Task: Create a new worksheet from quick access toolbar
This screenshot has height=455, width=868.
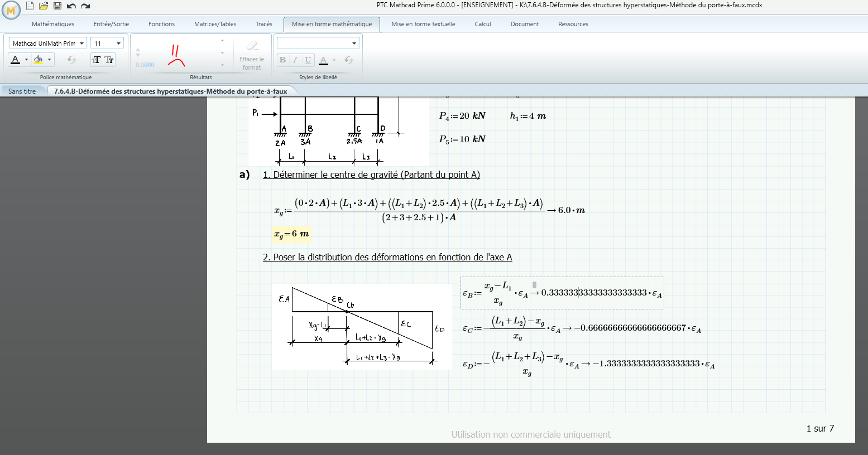Action: click(x=30, y=6)
